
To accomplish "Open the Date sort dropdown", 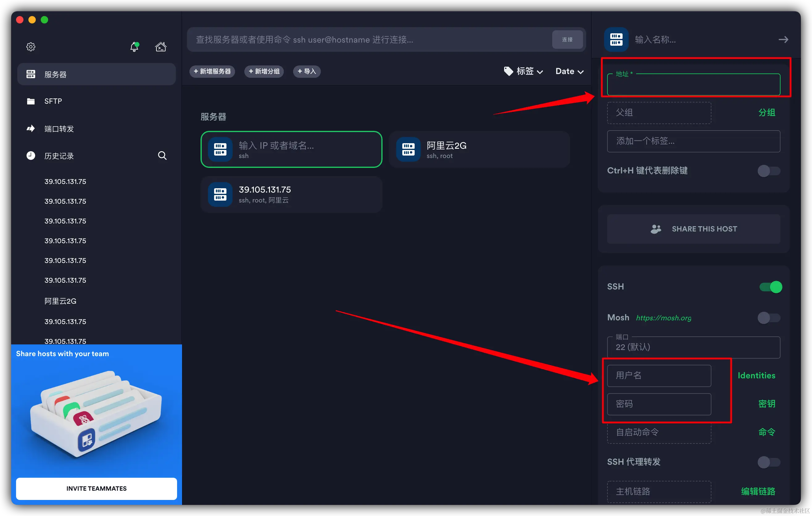I will pos(569,71).
